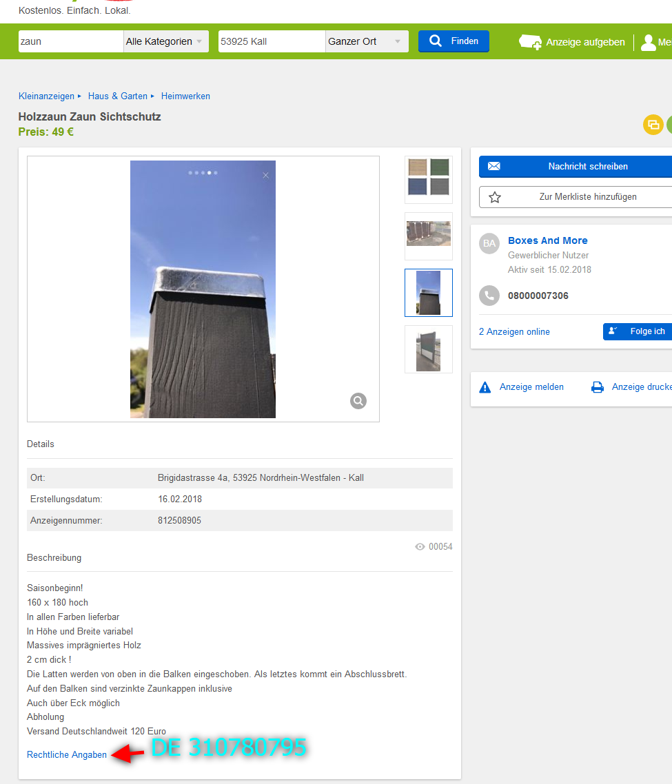
Task: Click the yellow share icon near title
Action: point(652,125)
